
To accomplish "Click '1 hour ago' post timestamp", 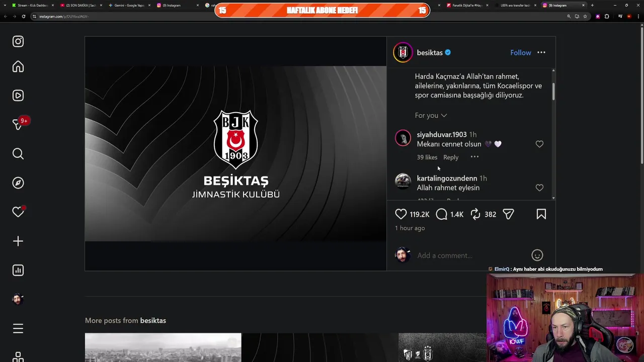I will coord(410,228).
